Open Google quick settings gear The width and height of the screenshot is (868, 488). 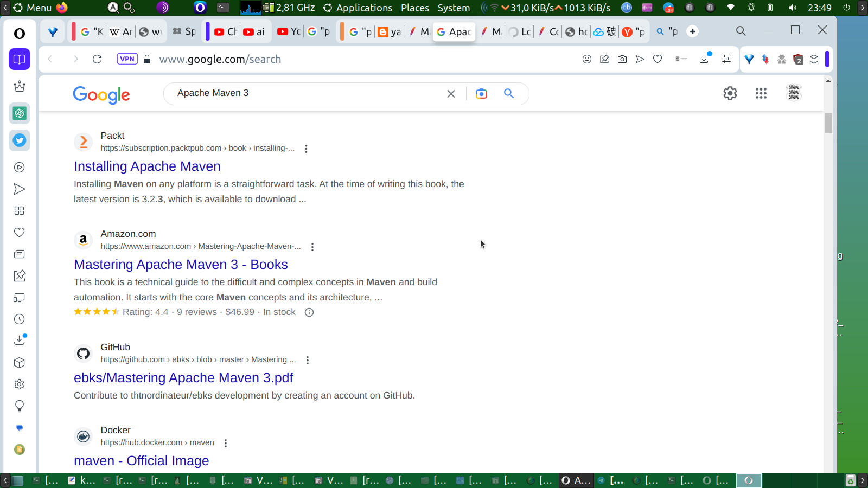coord(730,93)
